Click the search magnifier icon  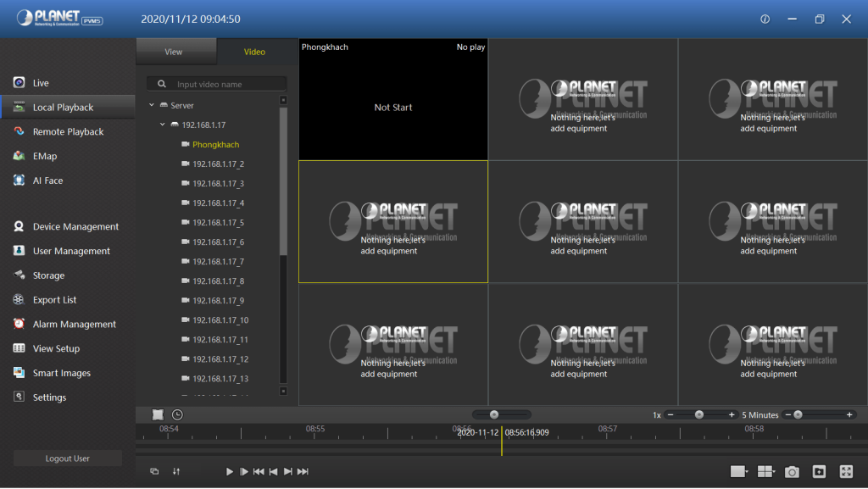point(162,84)
